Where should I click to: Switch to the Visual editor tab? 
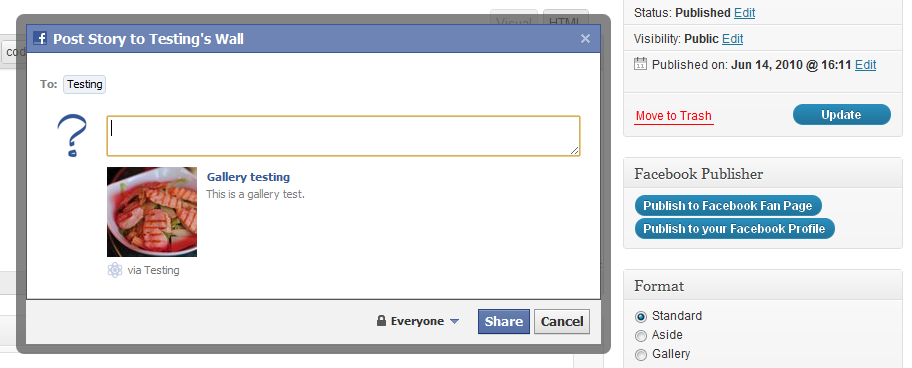click(514, 18)
